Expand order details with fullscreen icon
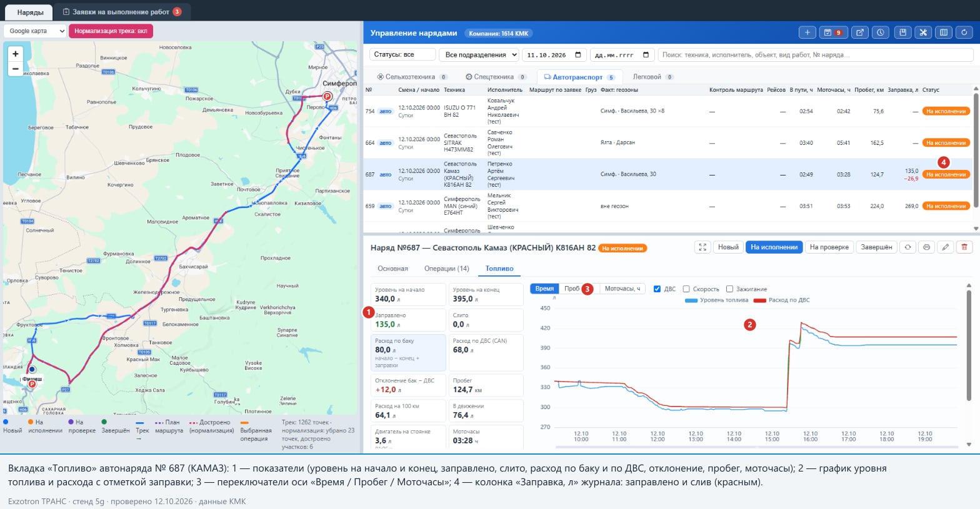Viewport: 980px width, 509px height. point(702,247)
